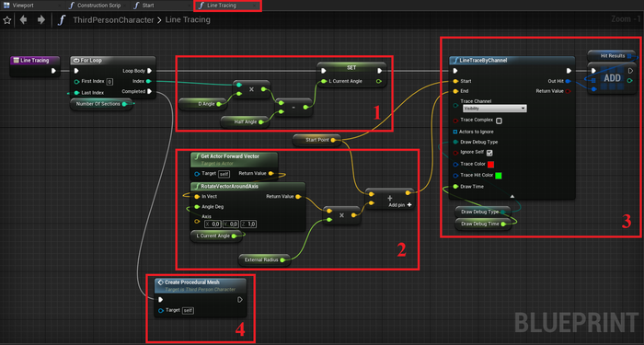Click the For Loop Index output pin
The height and width of the screenshot is (345, 644).
coord(148,81)
